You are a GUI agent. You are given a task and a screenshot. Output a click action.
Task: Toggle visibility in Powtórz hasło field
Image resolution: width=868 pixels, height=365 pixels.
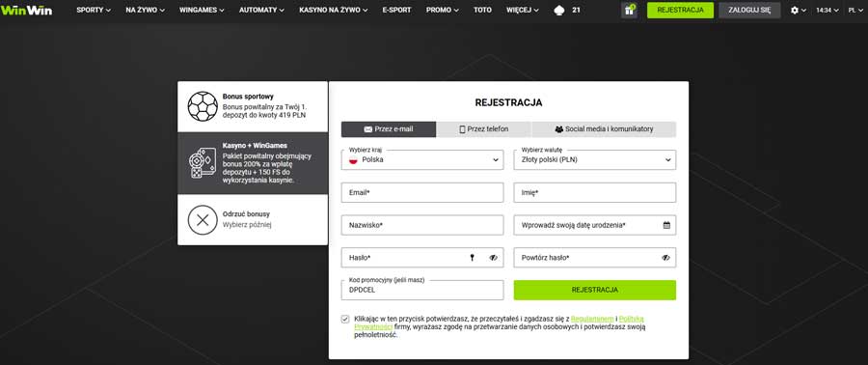(x=665, y=258)
